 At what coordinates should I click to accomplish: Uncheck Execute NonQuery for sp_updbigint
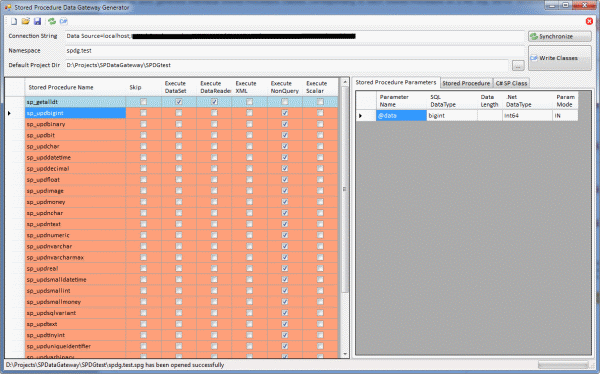[285, 113]
